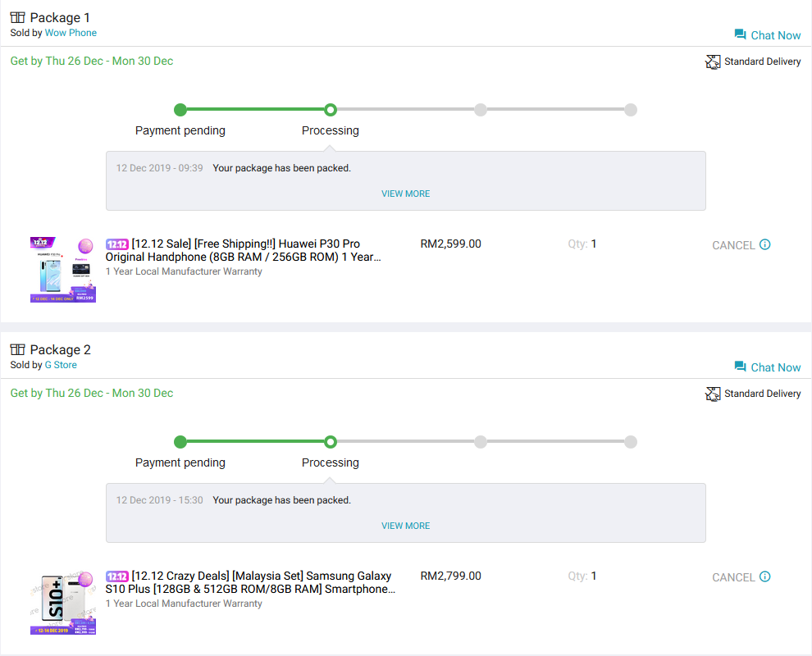Image resolution: width=812 pixels, height=656 pixels.
Task: Click 12.12 badge on Huawei P30 Pro title
Action: click(x=117, y=244)
